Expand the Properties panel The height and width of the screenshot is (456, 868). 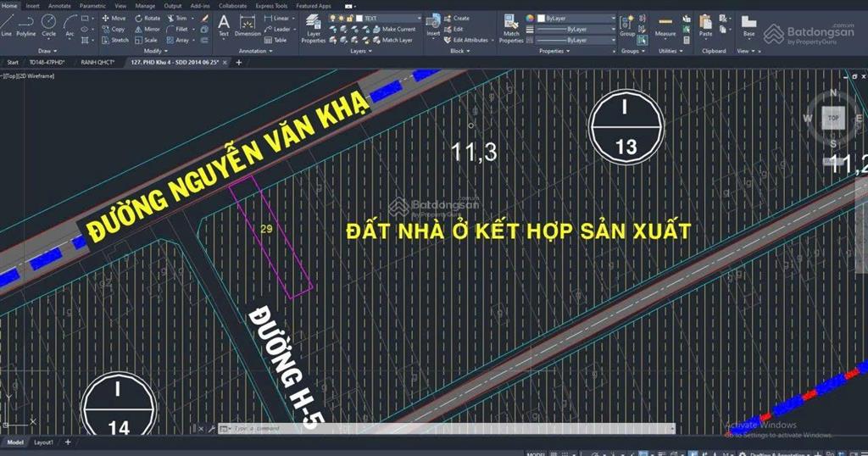pyautogui.click(x=554, y=52)
